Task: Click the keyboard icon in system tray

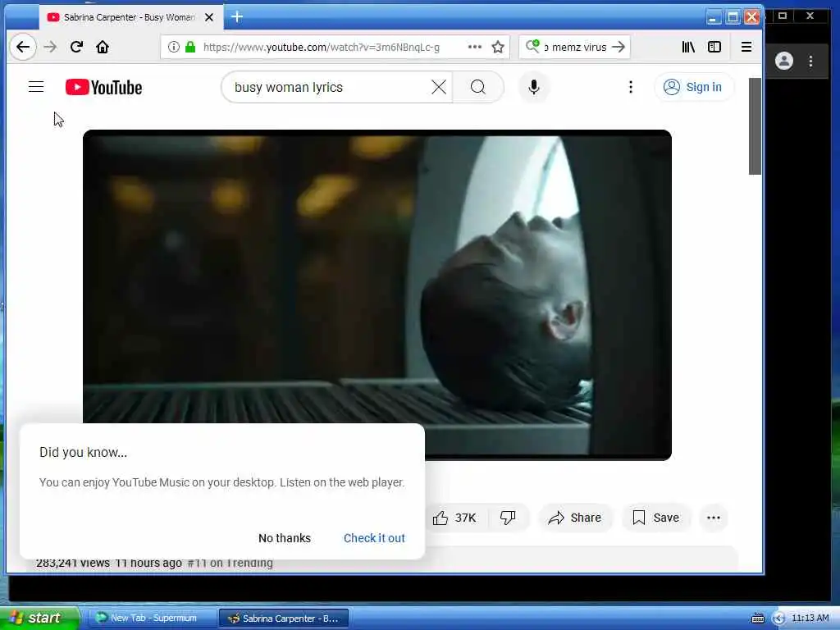Action: [x=757, y=619]
